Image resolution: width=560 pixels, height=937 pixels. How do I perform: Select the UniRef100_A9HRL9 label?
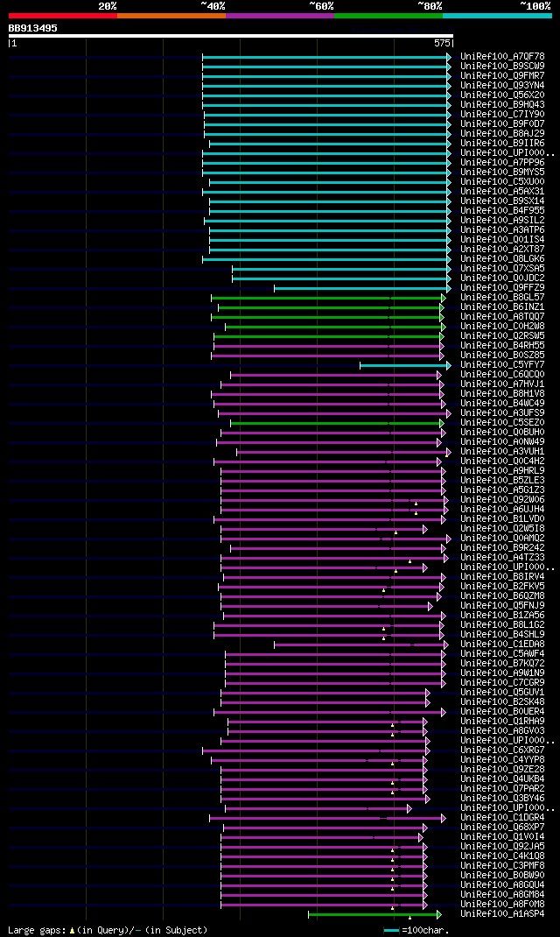click(502, 471)
